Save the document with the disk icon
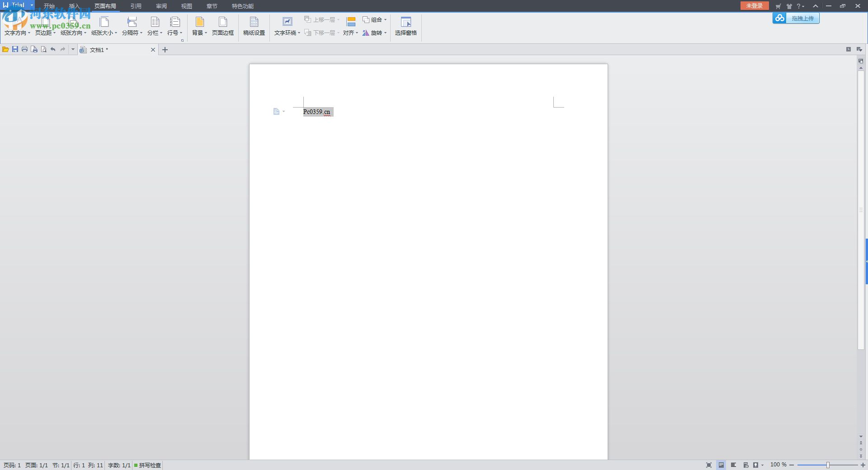The image size is (868, 470). pyautogui.click(x=15, y=49)
